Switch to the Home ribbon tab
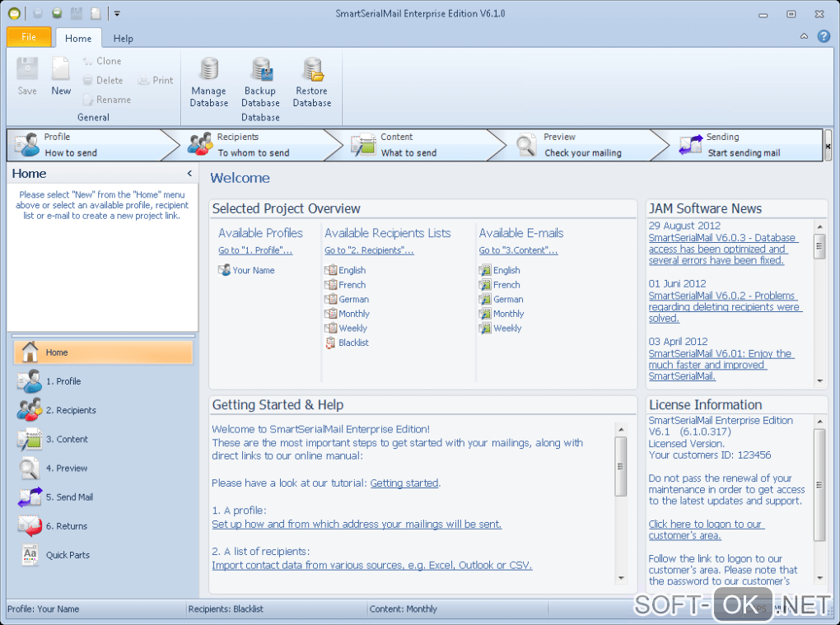This screenshot has height=625, width=840. pyautogui.click(x=78, y=39)
